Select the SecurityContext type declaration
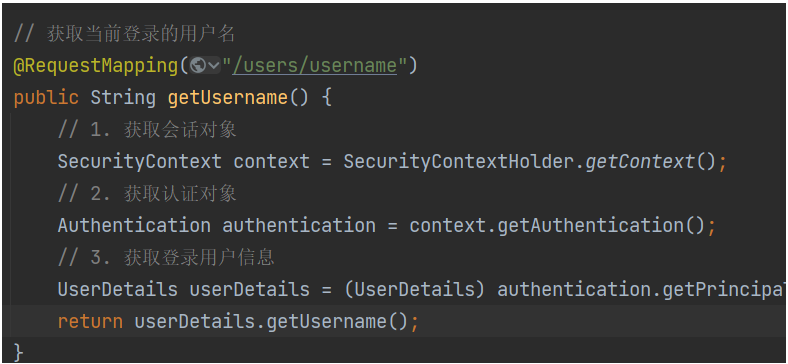 [x=139, y=161]
